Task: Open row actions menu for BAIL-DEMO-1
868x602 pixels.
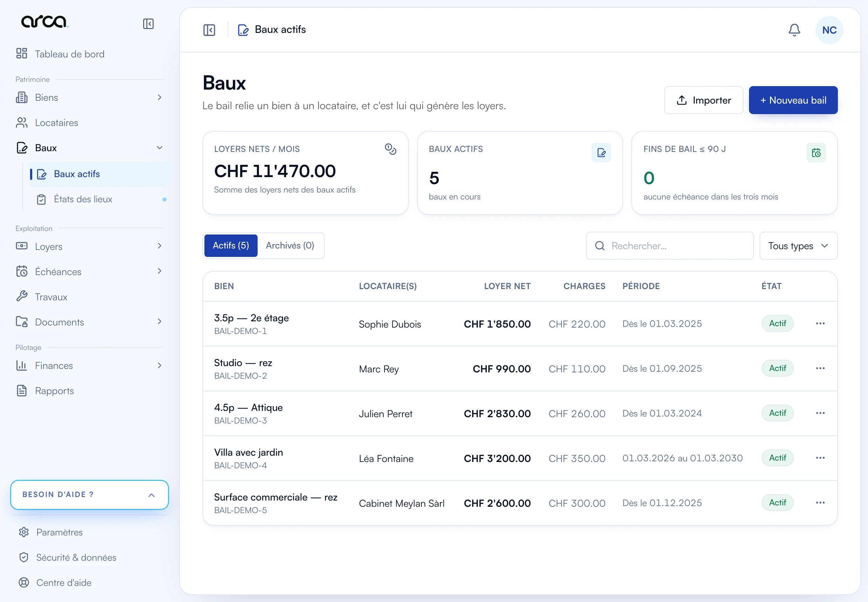Action: [x=820, y=323]
